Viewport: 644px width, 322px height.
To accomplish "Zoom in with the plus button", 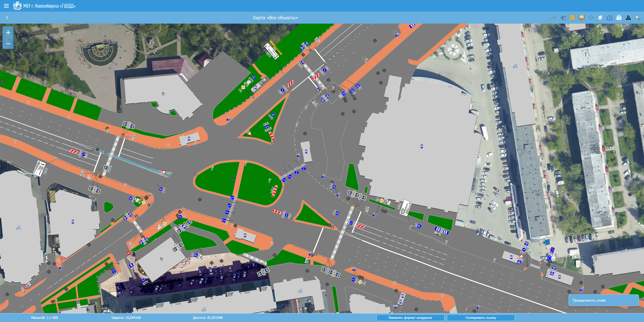I will pos(8,32).
